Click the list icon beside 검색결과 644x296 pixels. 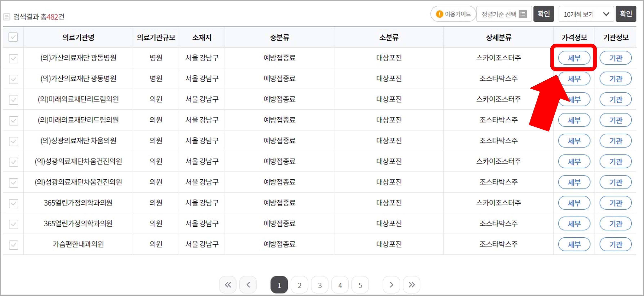click(x=7, y=17)
